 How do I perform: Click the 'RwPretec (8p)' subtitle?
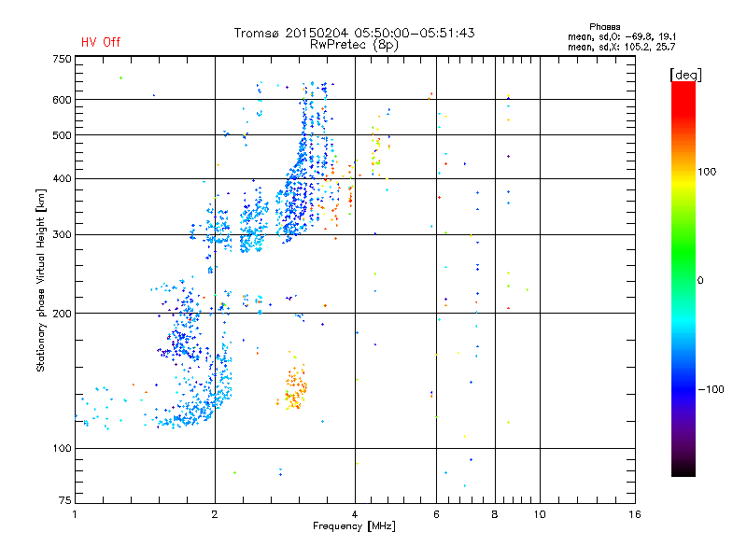(x=354, y=45)
